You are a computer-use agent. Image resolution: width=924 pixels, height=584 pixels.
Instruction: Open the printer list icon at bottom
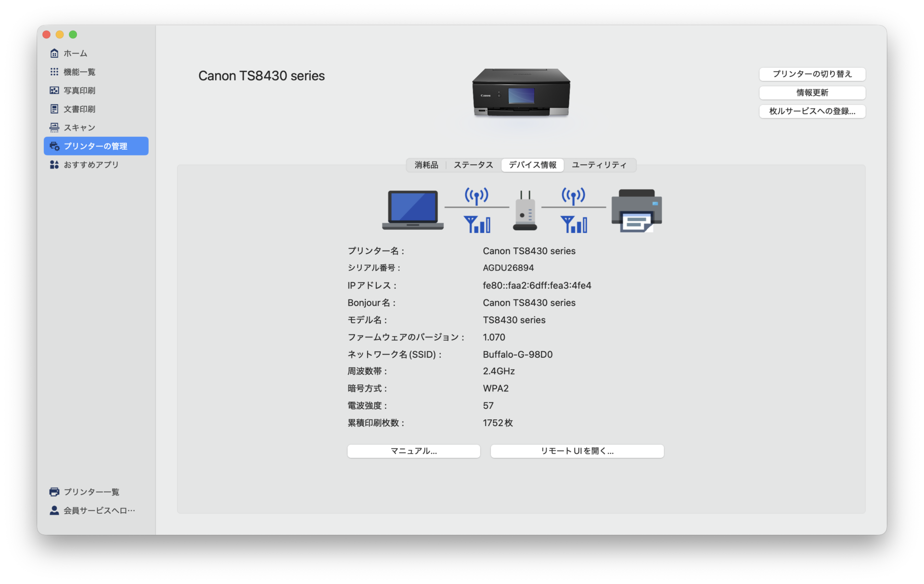54,492
